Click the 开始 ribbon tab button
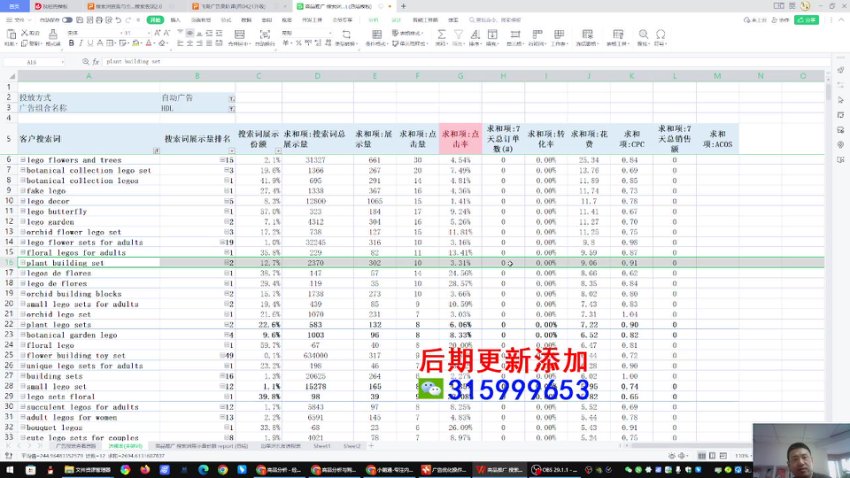Viewport: 850px width, 478px height. 153,19
